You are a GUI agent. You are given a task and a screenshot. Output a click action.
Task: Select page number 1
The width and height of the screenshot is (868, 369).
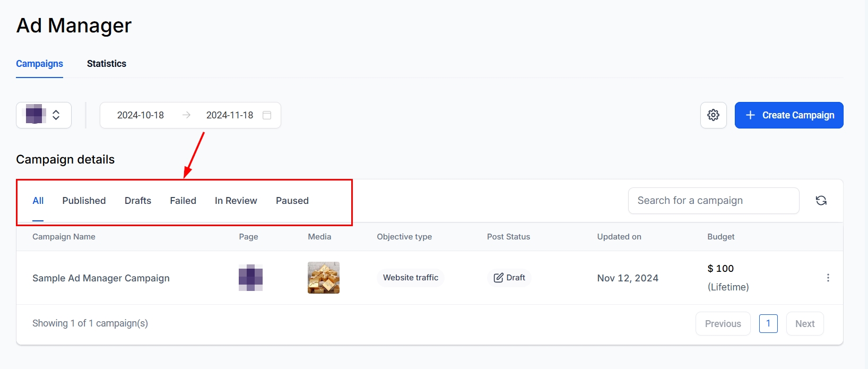768,324
